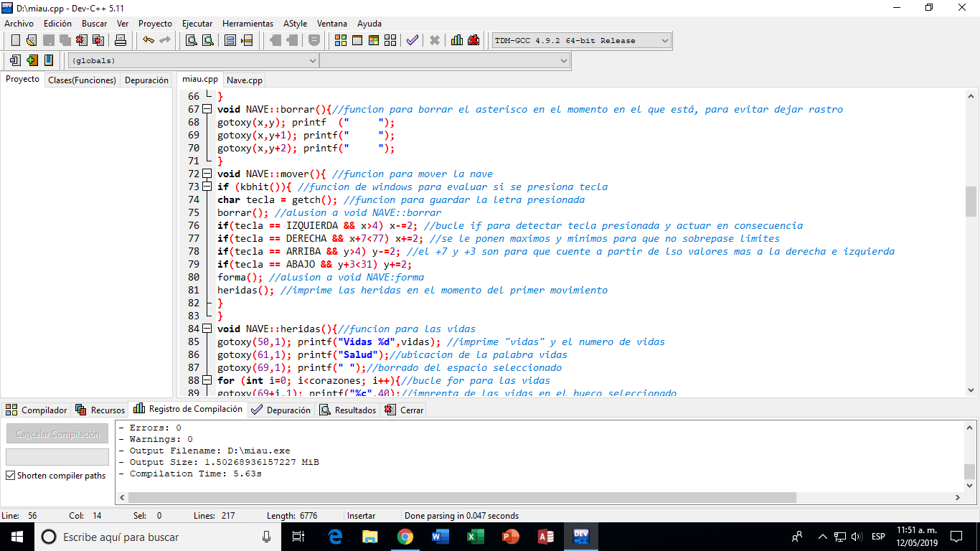The image size is (980, 551).
Task: Collapse the NAVE::heridas fold at line 84
Action: coord(207,329)
